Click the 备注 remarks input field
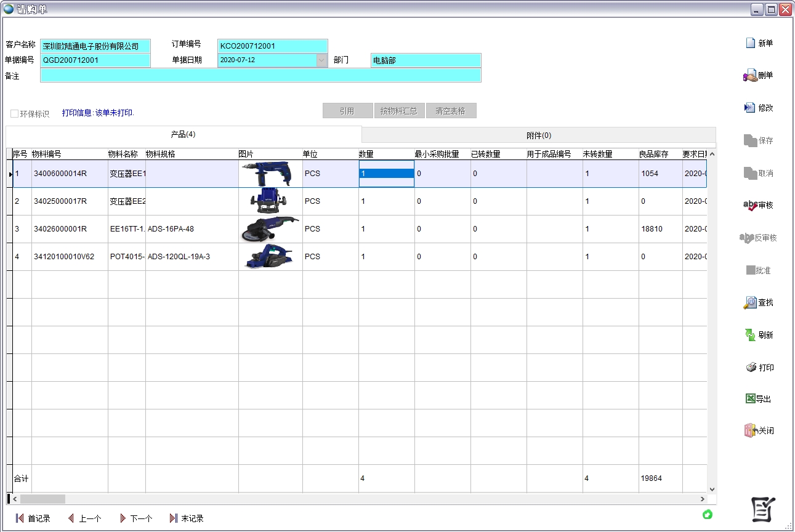The width and height of the screenshot is (795, 532). tap(260, 75)
